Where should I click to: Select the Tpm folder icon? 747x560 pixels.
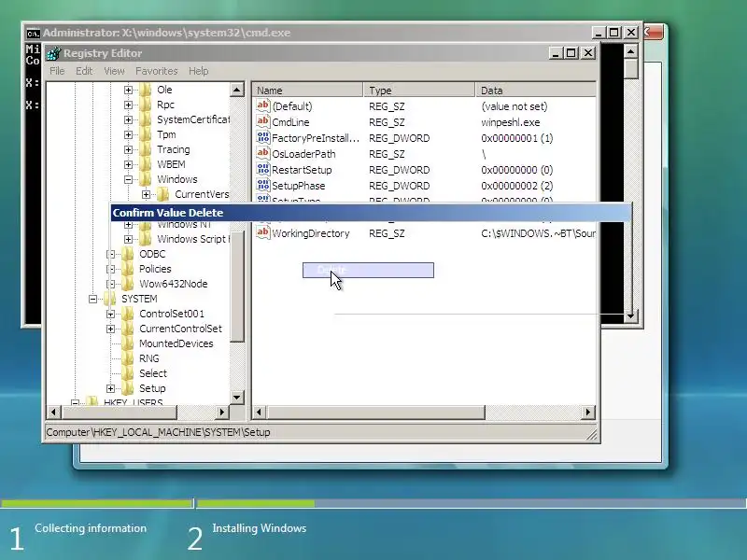(x=146, y=134)
